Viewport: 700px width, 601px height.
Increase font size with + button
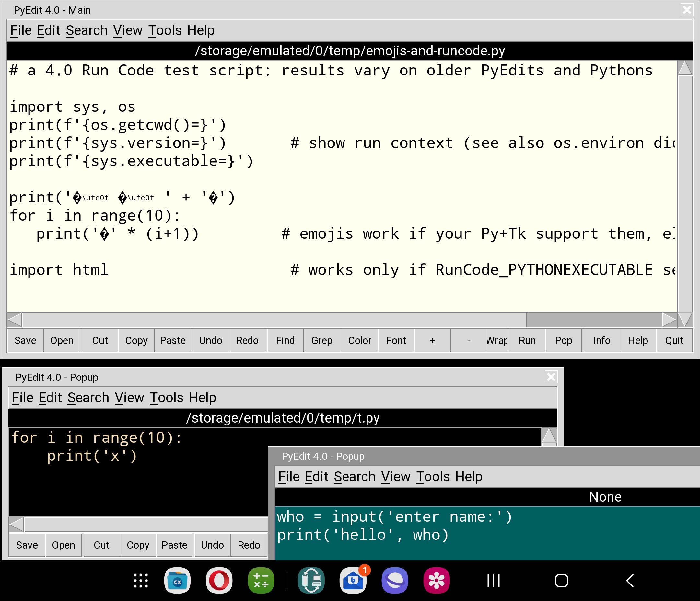pyautogui.click(x=433, y=340)
